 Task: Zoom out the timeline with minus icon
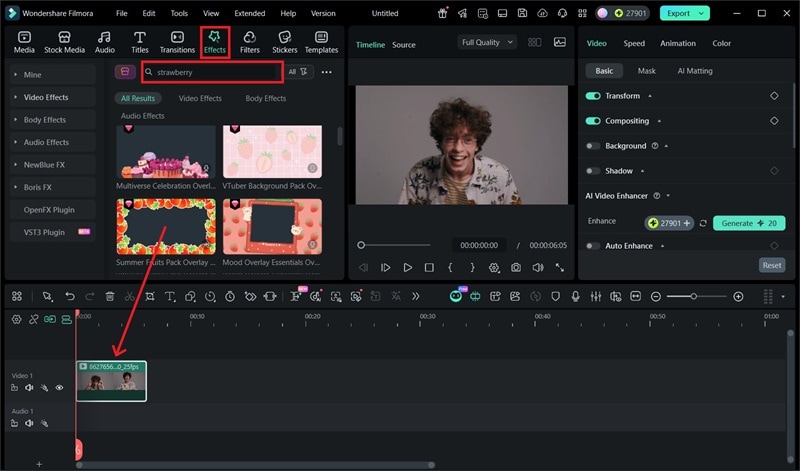coord(656,296)
